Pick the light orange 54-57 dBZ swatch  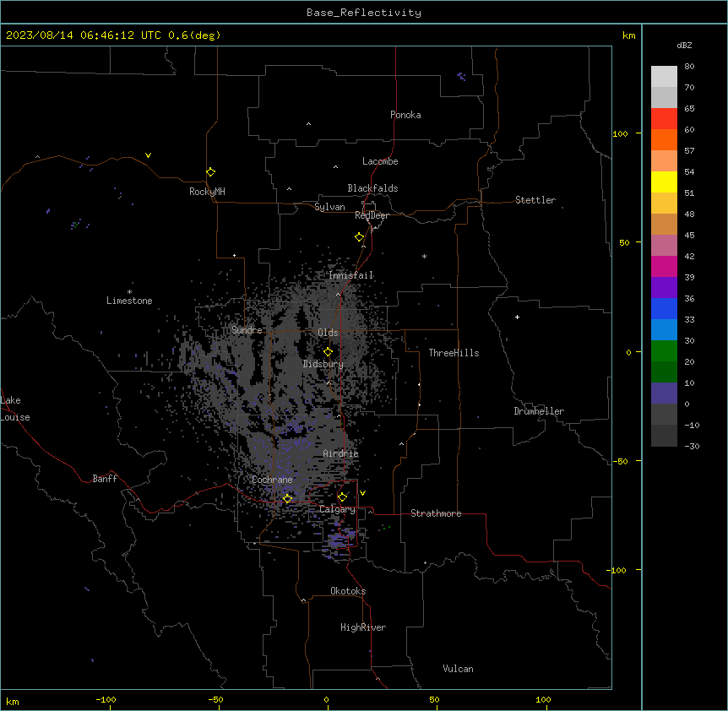coord(664,161)
